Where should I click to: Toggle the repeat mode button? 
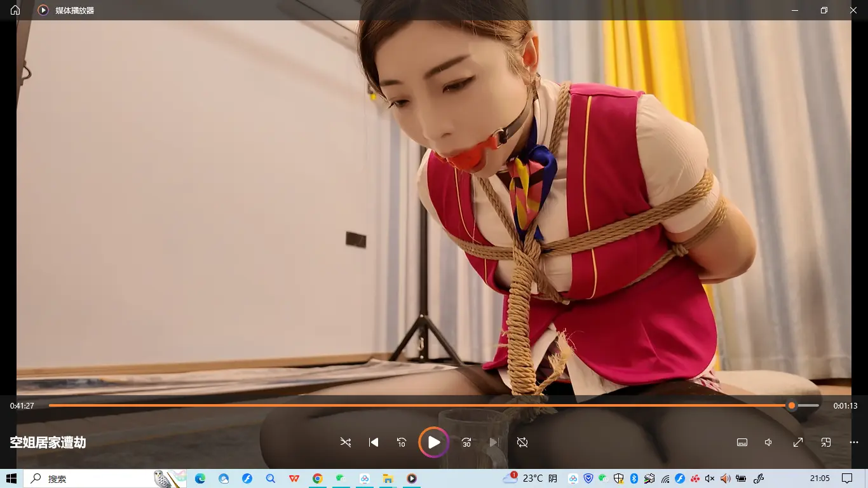click(x=522, y=442)
